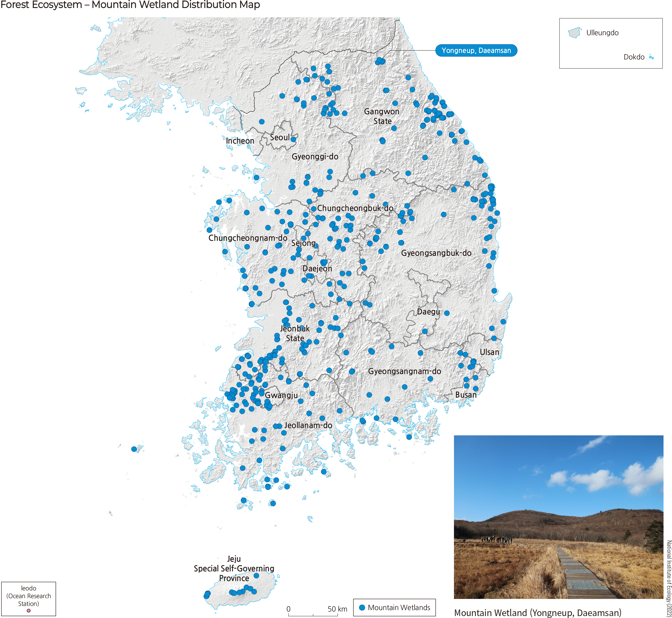Click the Jeollanam-do label

pos(308,425)
